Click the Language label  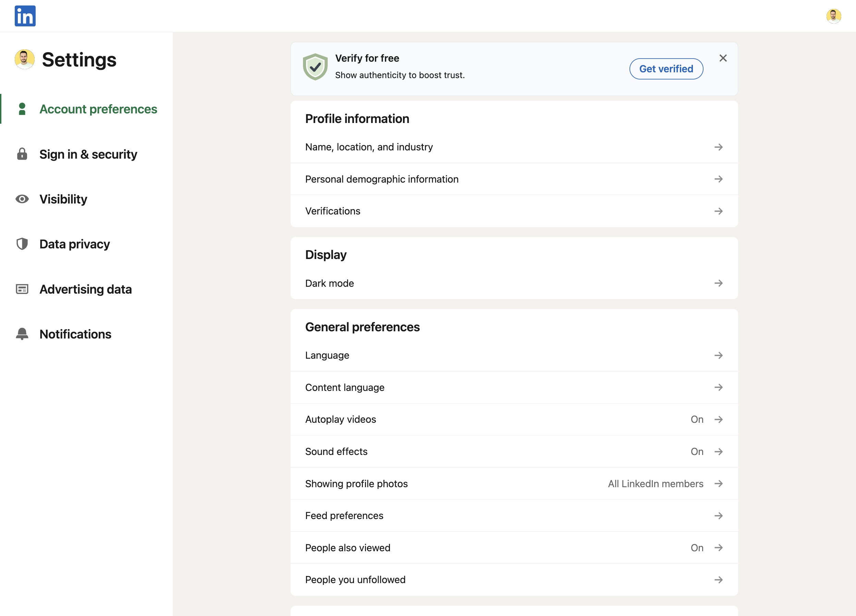327,355
